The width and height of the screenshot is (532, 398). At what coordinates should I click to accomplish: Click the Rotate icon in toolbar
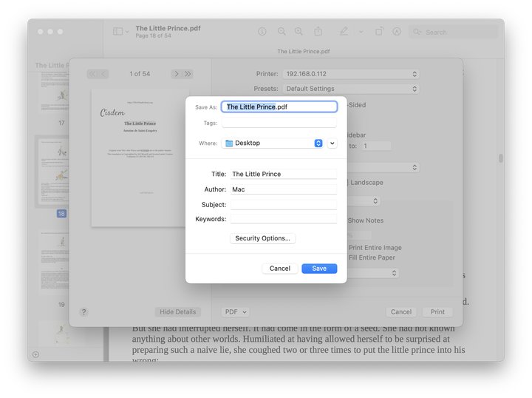coord(379,31)
